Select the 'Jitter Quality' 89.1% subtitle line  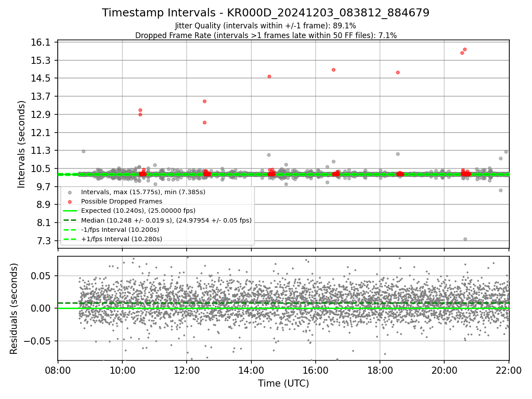(x=266, y=26)
